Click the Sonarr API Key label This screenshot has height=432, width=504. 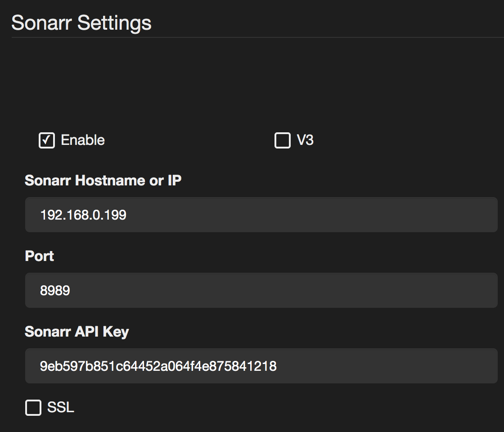pos(76,332)
